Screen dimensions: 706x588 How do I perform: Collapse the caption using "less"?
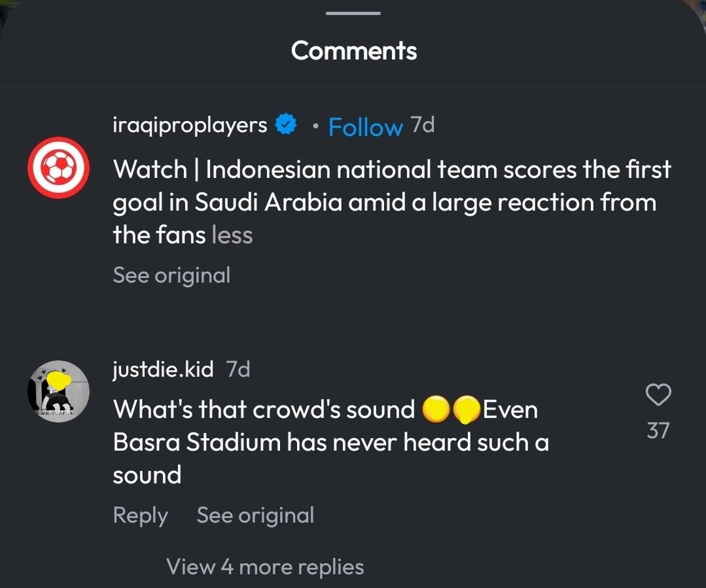click(232, 235)
